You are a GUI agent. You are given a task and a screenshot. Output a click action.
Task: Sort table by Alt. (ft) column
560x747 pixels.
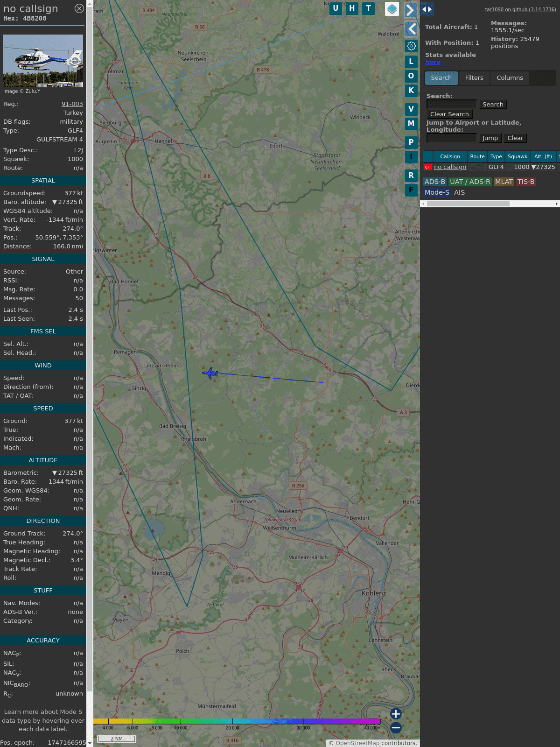(x=543, y=157)
